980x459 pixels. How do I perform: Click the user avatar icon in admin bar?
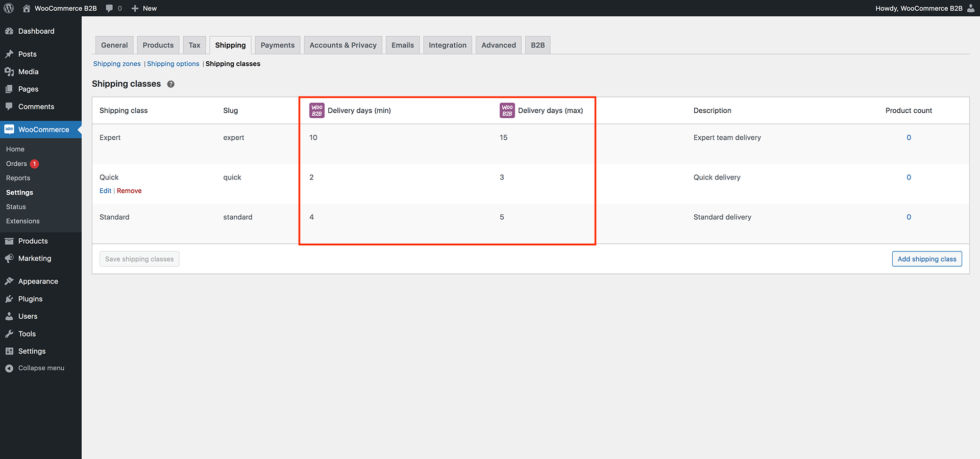tap(971, 8)
